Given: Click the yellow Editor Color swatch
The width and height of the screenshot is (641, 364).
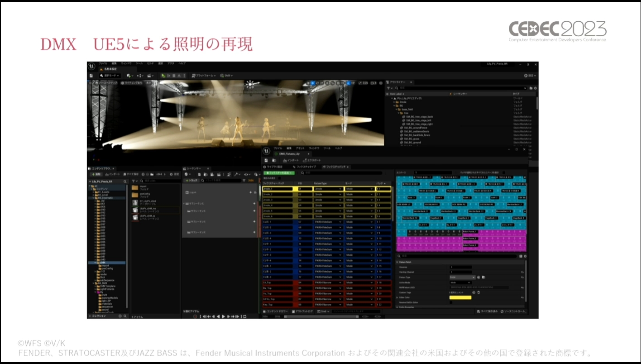Looking at the screenshot, I should click(461, 297).
